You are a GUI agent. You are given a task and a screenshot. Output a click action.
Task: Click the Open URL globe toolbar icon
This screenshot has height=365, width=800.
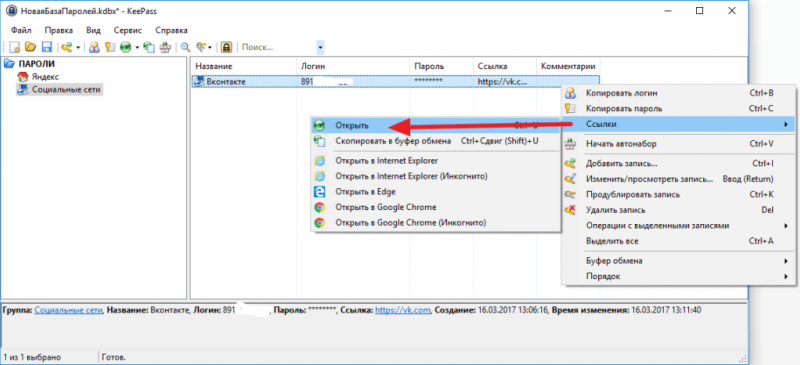coord(126,47)
